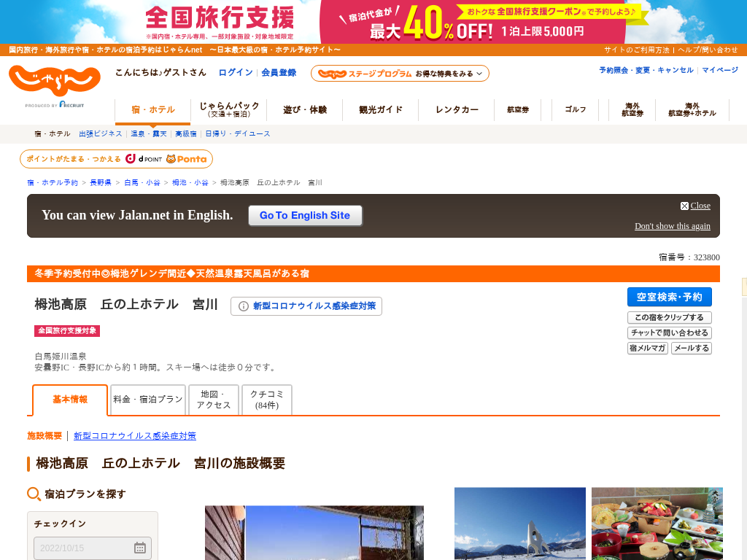Open the じゃらんパック navigation tab
This screenshot has height=560, width=747.
click(228, 110)
